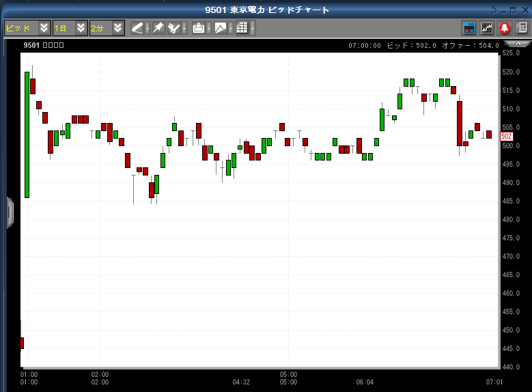This screenshot has height=392, width=532.
Task: Open the blue and red order panel icon
Action: click(x=469, y=28)
